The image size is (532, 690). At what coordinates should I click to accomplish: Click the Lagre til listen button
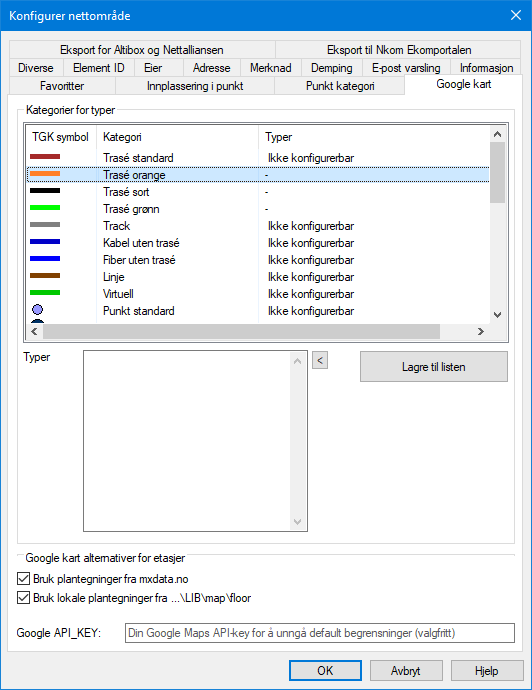[x=433, y=367]
